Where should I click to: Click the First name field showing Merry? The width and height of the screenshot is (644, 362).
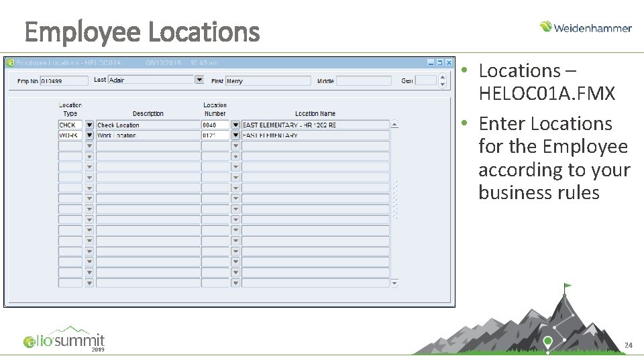268,81
